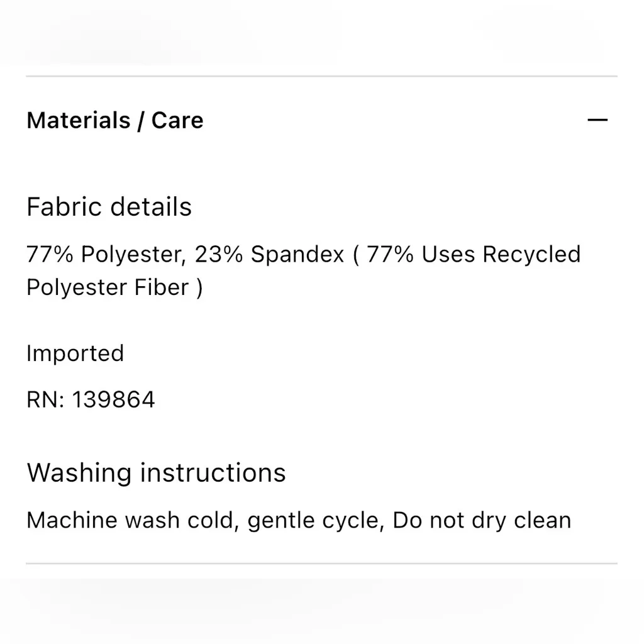Click the word Care in the header
This screenshot has height=644, width=644.
(x=177, y=120)
